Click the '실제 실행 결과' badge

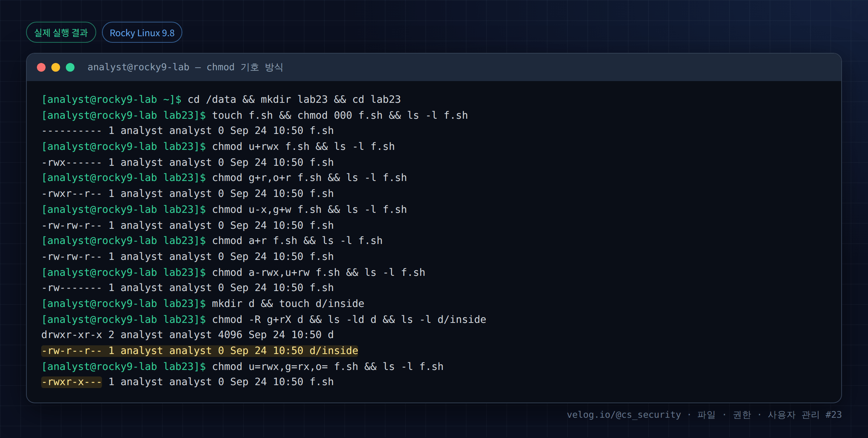61,33
